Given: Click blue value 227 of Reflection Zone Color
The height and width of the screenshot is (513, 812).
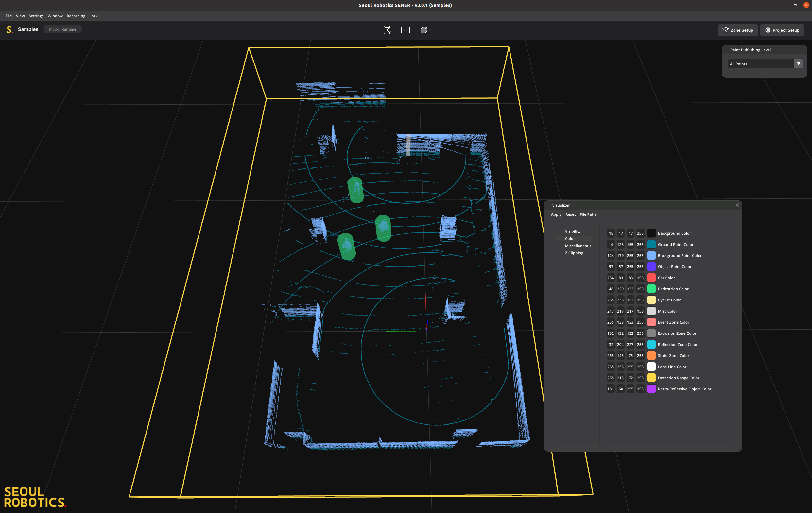Looking at the screenshot, I should tap(630, 345).
